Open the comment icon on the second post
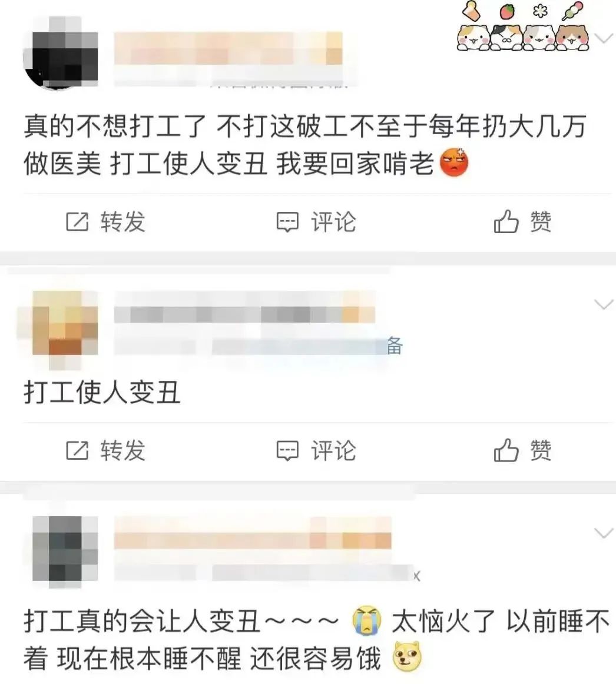Viewport: 616px width, 684px height. point(288,451)
